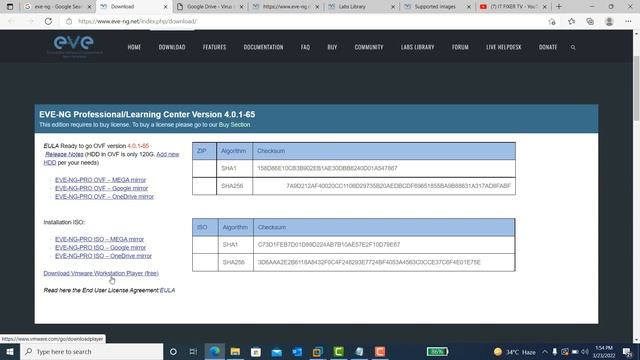Open the volume control in tray
Screen dimensions: 640x360
pyautogui.click(x=585, y=352)
